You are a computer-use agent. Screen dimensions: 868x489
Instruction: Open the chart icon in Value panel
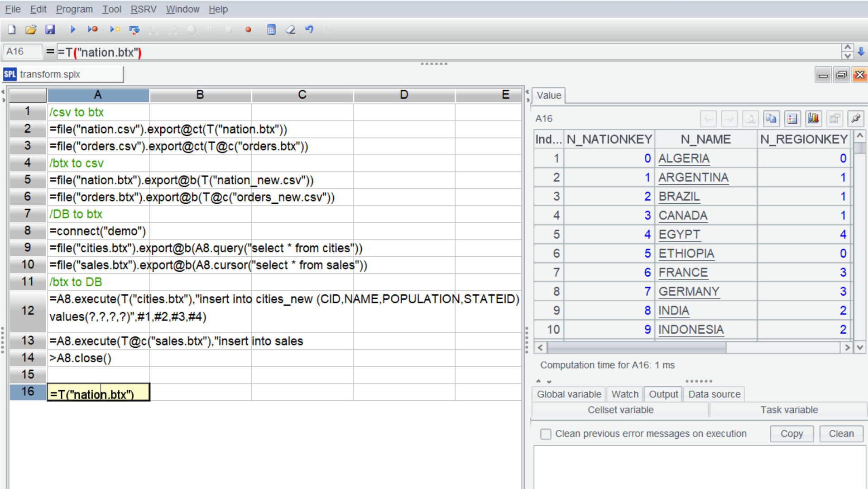(x=813, y=119)
